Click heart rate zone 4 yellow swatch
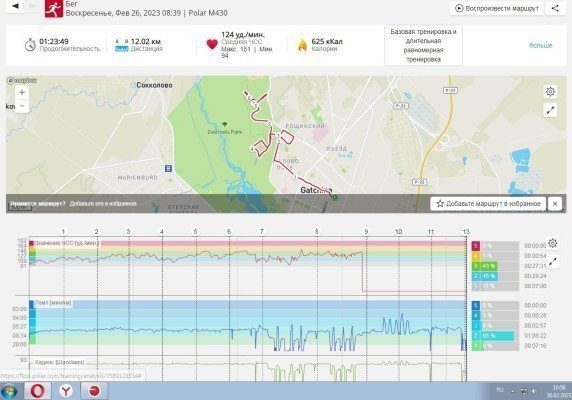The image size is (572, 400). [475, 256]
